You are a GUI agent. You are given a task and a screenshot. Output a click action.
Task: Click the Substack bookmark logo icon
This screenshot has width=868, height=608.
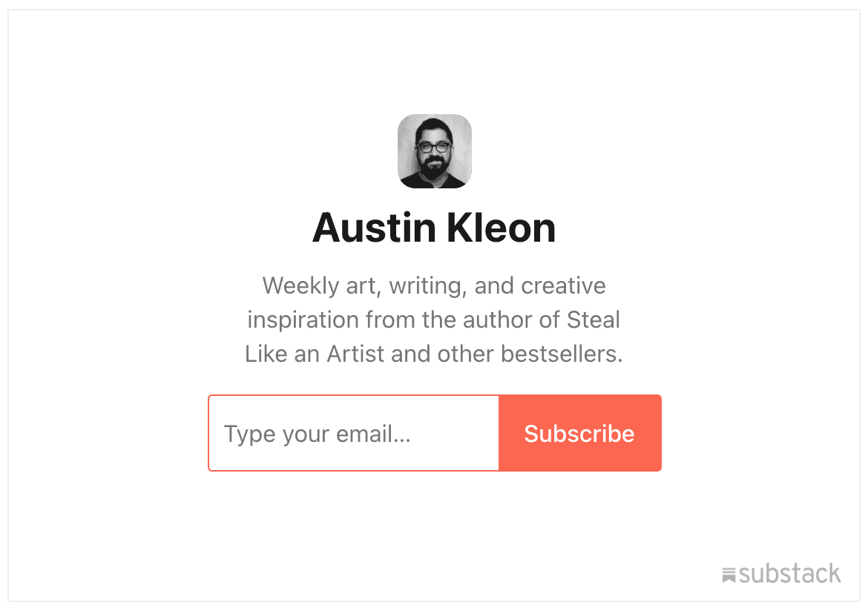coord(729,575)
